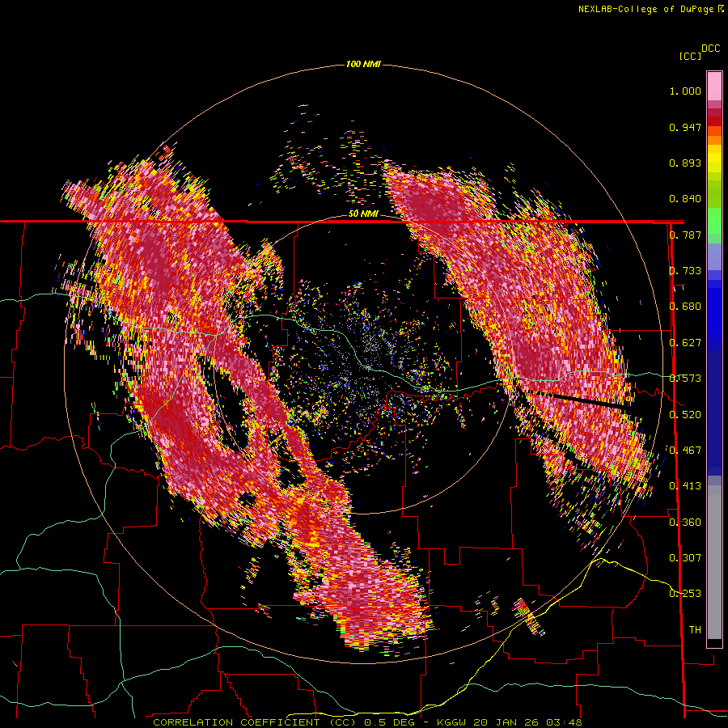The image size is (728, 728).
Task: Click the DCC label above the color bar
Action: (x=711, y=48)
